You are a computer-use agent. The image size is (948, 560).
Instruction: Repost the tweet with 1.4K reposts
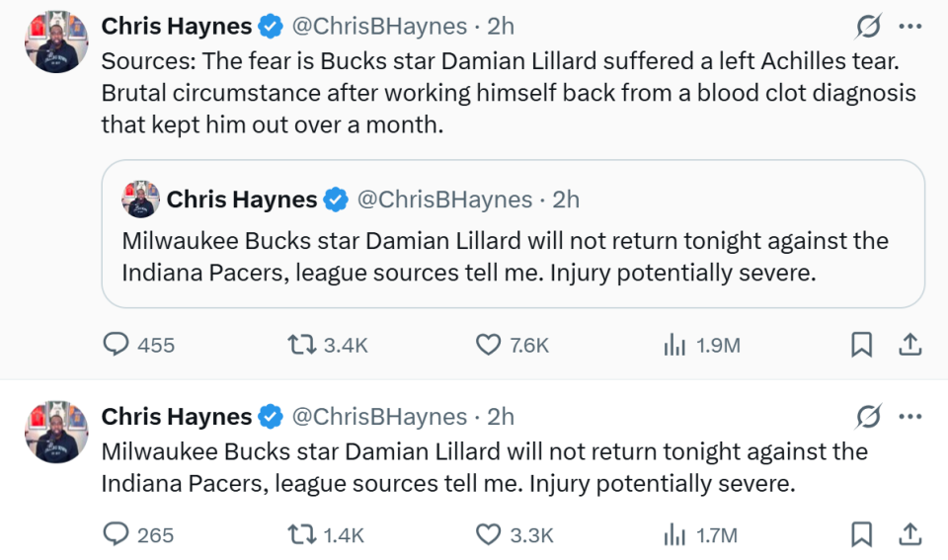pyautogui.click(x=299, y=534)
